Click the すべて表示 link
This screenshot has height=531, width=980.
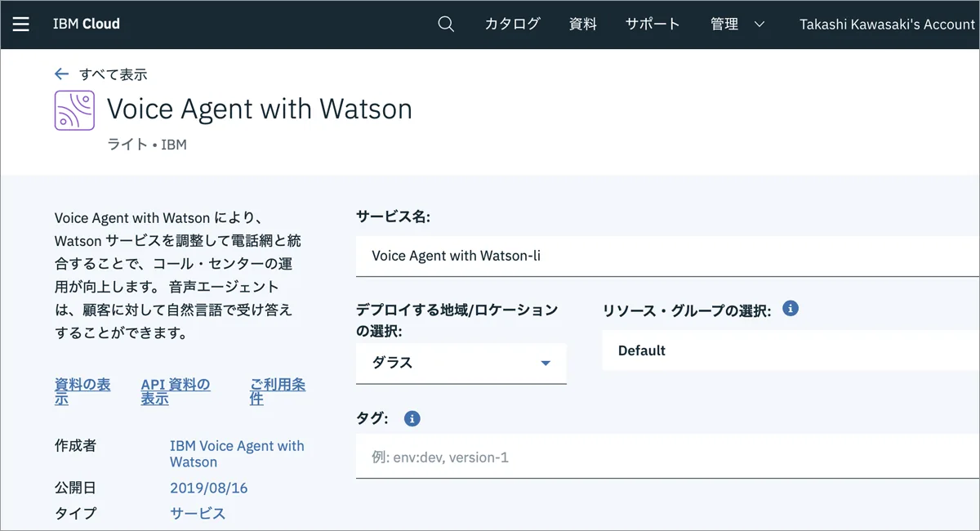pyautogui.click(x=113, y=74)
